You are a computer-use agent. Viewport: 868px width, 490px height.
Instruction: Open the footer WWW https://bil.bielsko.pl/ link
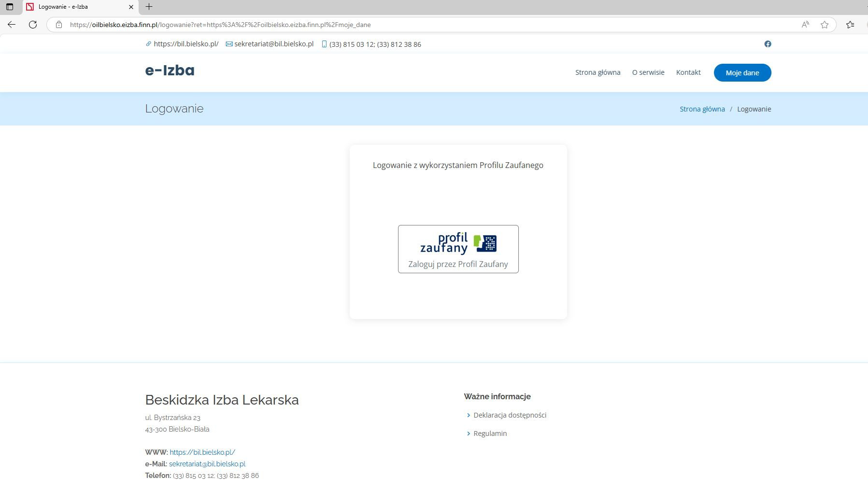tap(202, 452)
